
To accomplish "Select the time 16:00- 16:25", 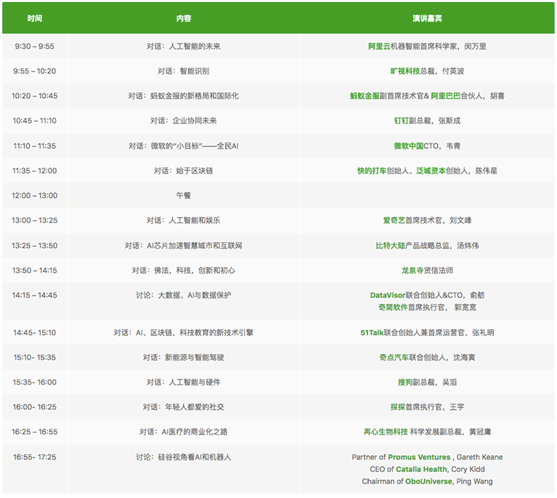I will point(34,407).
